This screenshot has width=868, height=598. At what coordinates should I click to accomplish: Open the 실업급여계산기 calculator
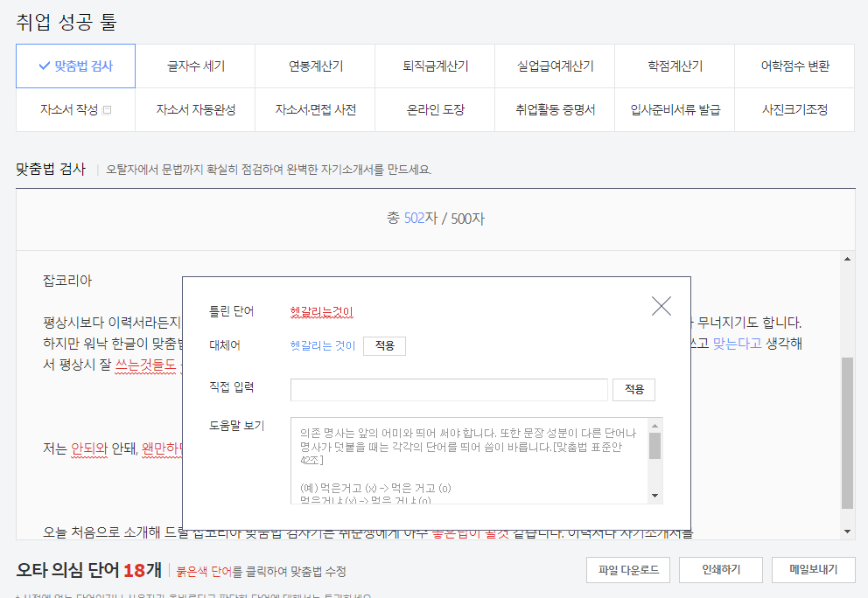[555, 66]
